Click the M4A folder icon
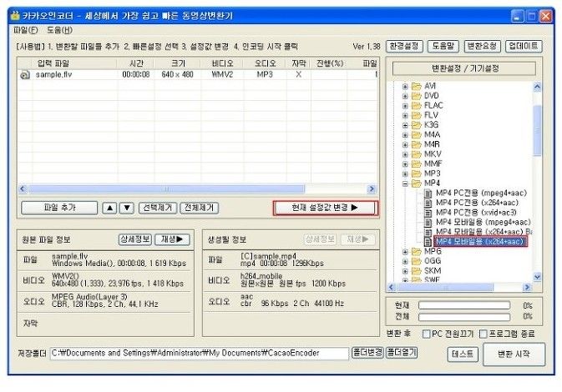Viewport: 562px width, 392px height. coord(416,134)
